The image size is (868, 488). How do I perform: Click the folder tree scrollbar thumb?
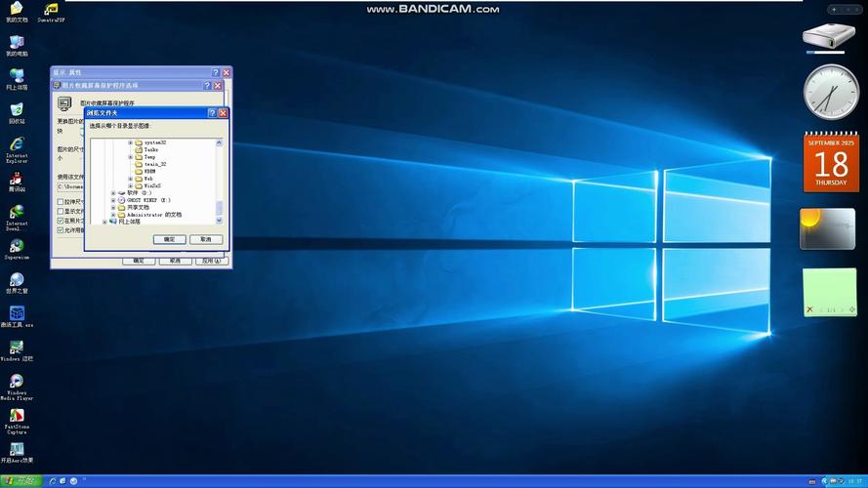pos(220,208)
